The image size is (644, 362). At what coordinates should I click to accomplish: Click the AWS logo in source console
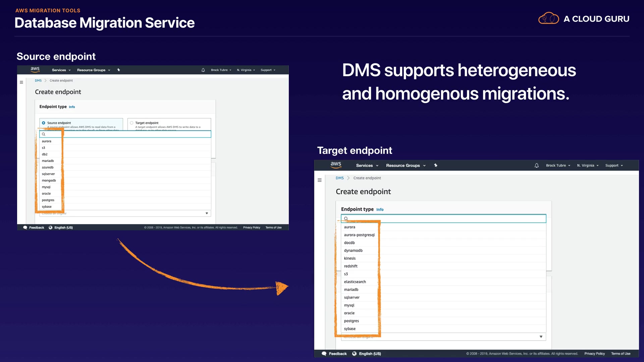coord(35,69)
